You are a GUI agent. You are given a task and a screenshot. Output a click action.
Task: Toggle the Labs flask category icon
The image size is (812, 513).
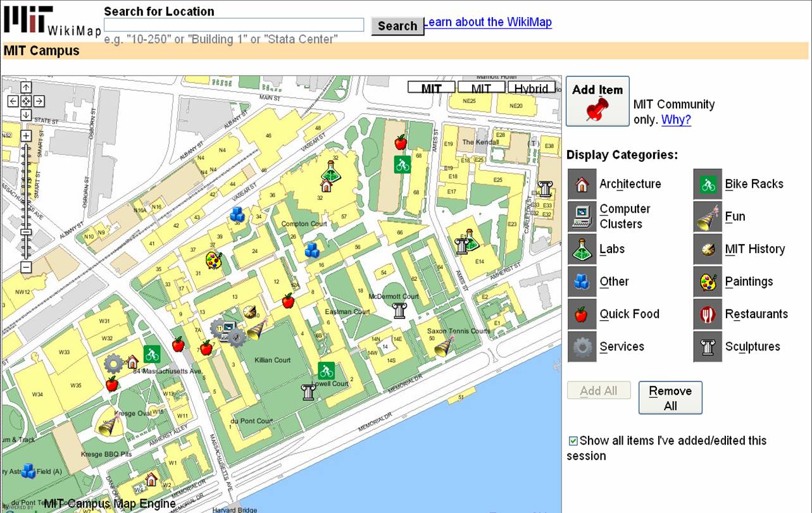pos(582,249)
